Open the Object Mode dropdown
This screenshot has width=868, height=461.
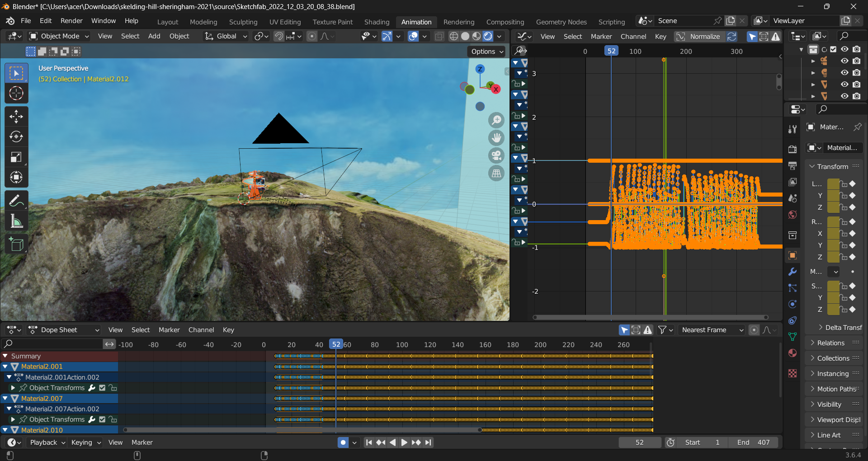pyautogui.click(x=59, y=36)
